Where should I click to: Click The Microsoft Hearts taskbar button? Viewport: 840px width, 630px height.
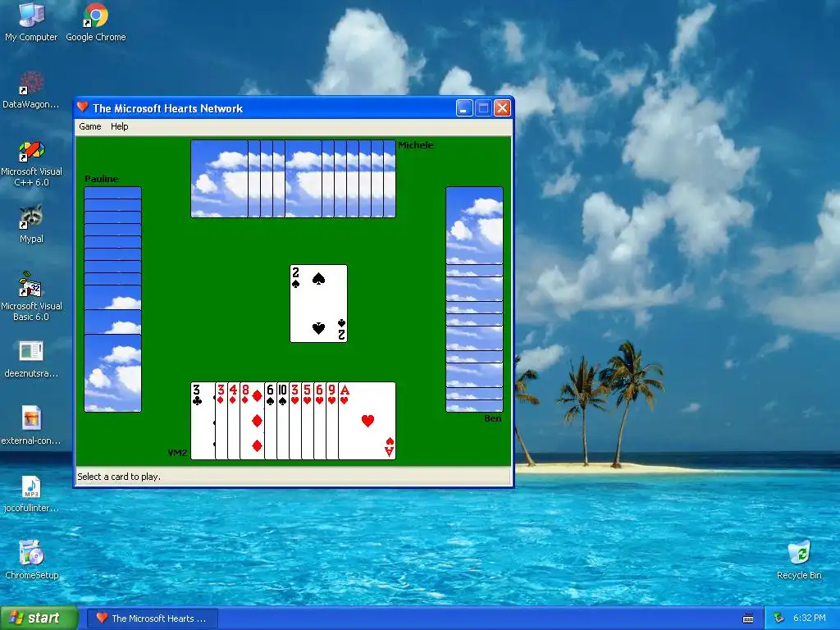coord(152,619)
